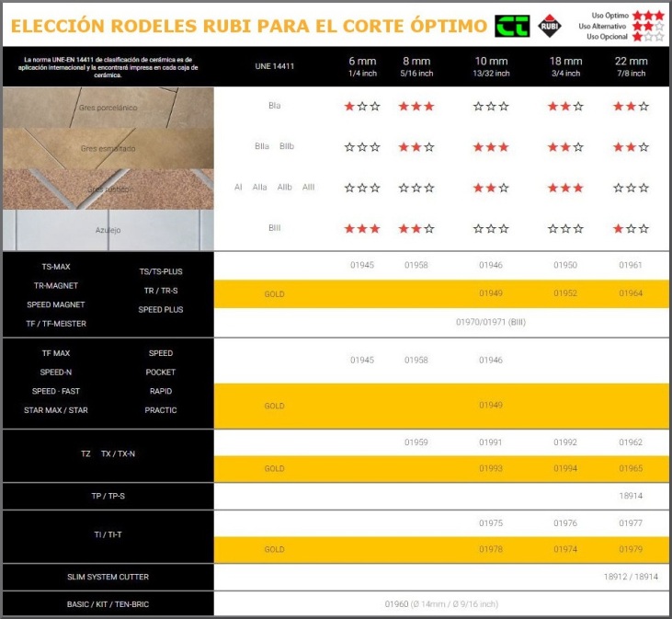Click the BIIa BIIb 6 mm star rating
672x619 pixels.
click(362, 147)
